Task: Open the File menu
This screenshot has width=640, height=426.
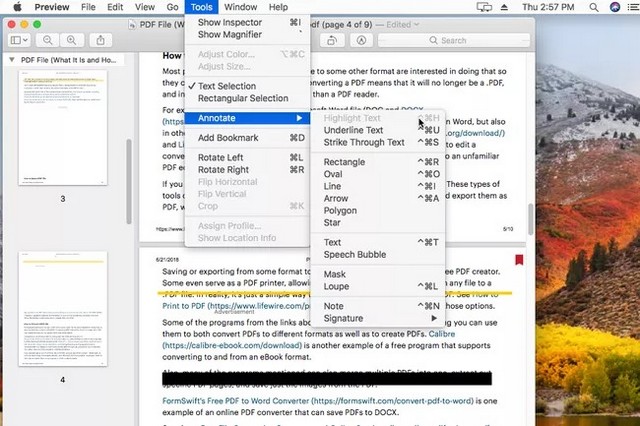Action: (88, 7)
